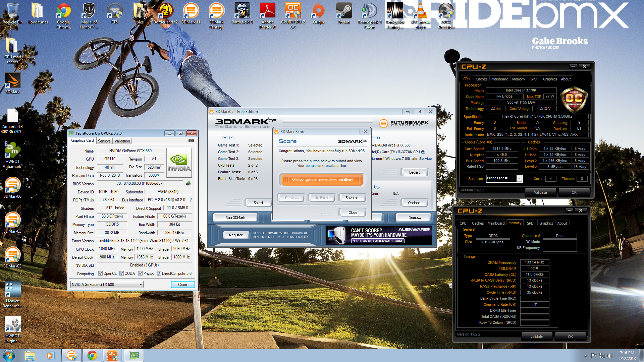Click Register button in 3DMark05
This screenshot has width=644, height=362.
click(x=237, y=235)
